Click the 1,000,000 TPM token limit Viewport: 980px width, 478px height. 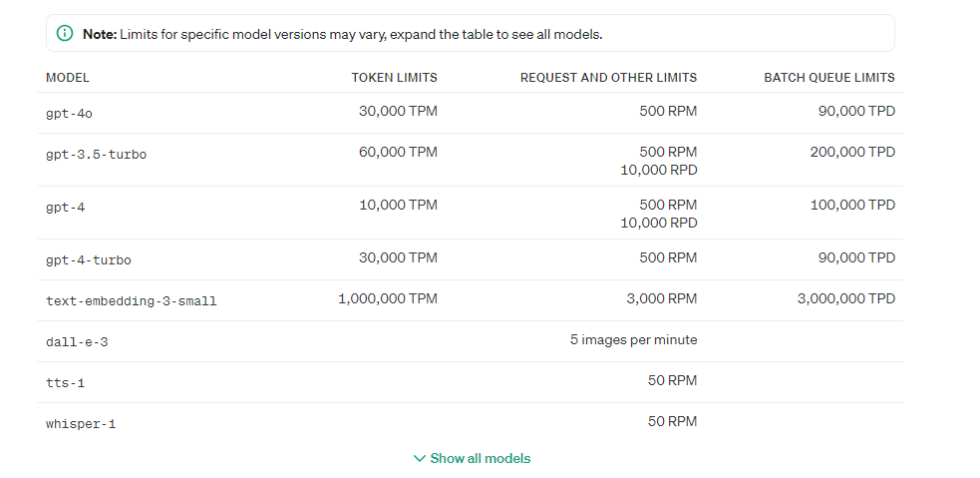[387, 298]
